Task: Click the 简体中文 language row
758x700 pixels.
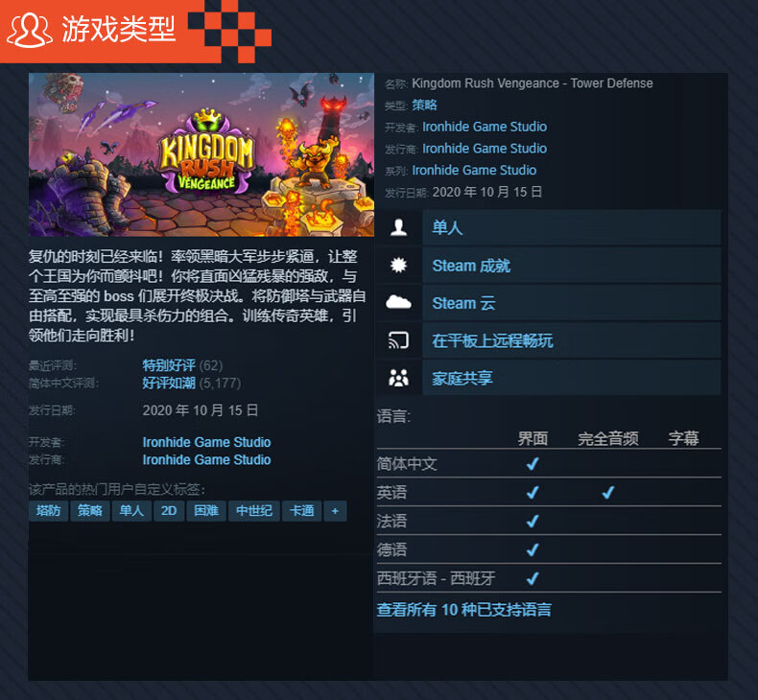Action: [x=549, y=464]
